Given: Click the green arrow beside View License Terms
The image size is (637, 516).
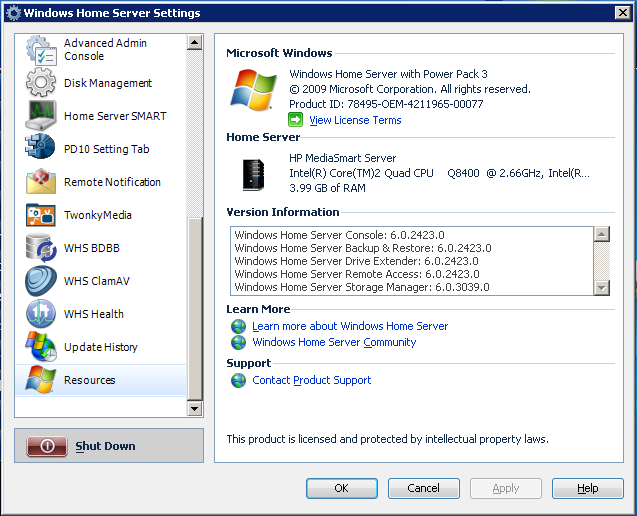Looking at the screenshot, I should [x=295, y=120].
